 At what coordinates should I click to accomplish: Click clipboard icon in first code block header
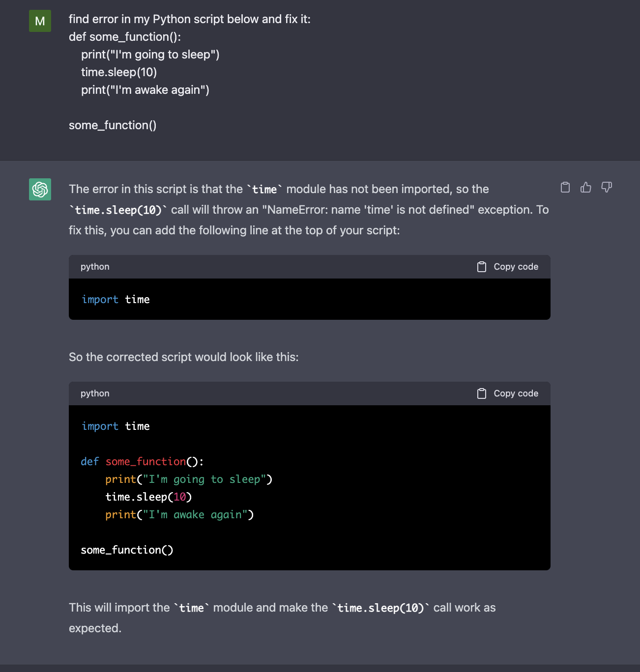click(482, 267)
